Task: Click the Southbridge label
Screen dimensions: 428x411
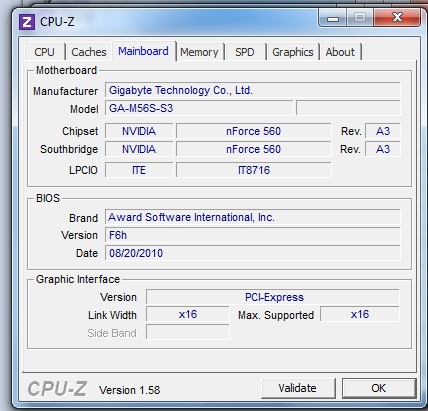Action: 69,149
